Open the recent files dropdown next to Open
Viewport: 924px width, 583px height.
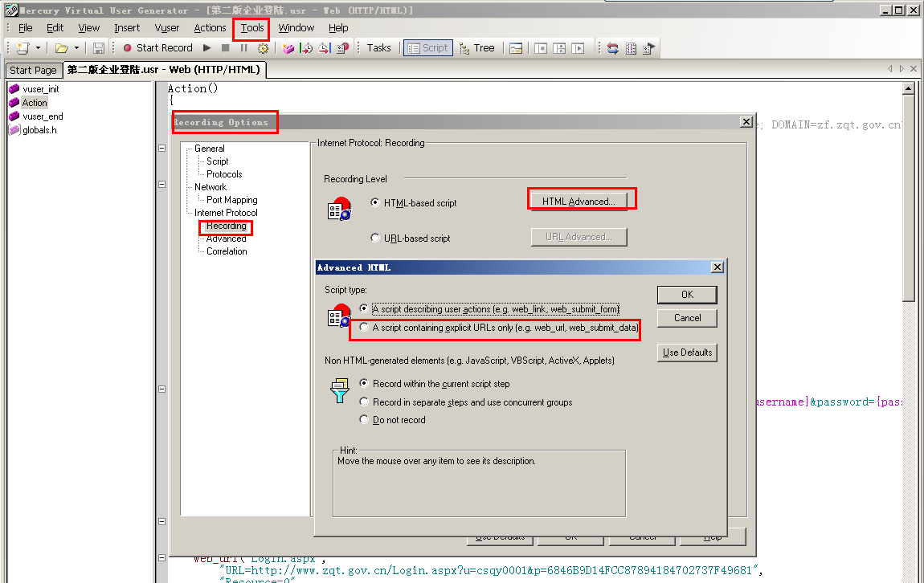pos(76,47)
